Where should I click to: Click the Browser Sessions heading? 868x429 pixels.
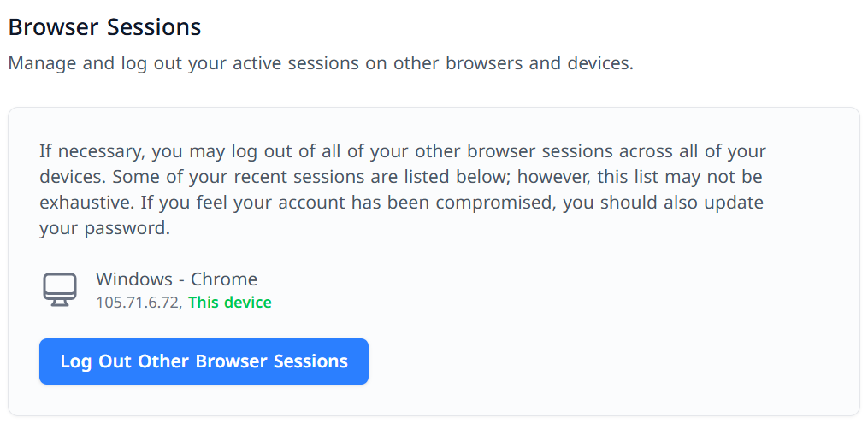point(104,27)
